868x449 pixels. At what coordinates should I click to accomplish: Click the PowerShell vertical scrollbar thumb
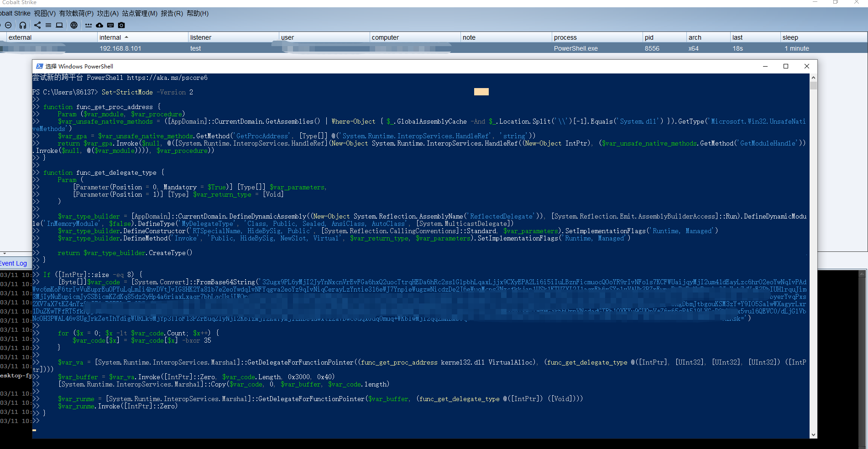(x=813, y=85)
